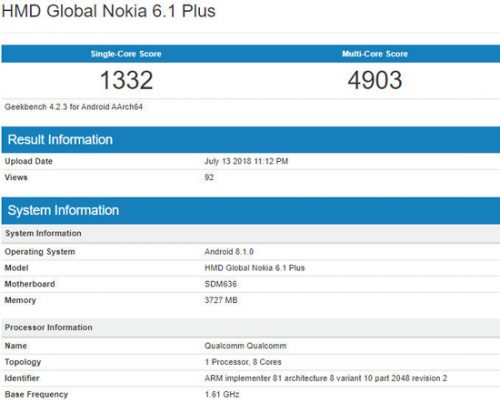The height and width of the screenshot is (403, 500).
Task: Select the Qualcomm Qualcomm processor name
Action: click(x=245, y=346)
